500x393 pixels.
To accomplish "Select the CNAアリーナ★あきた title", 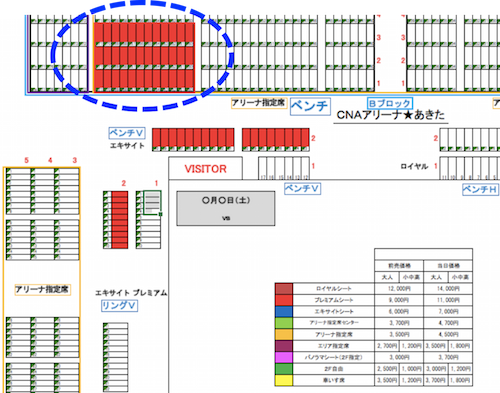I will point(391,115).
